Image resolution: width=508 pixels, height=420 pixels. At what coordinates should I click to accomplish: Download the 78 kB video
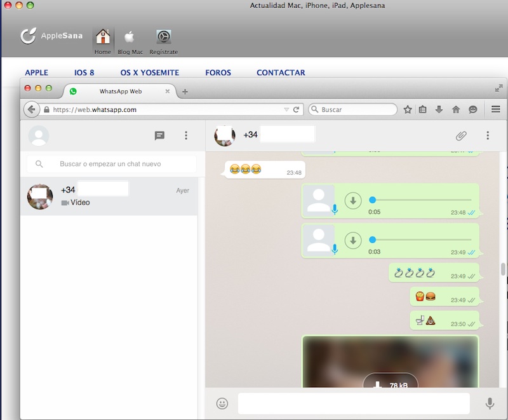(x=391, y=381)
